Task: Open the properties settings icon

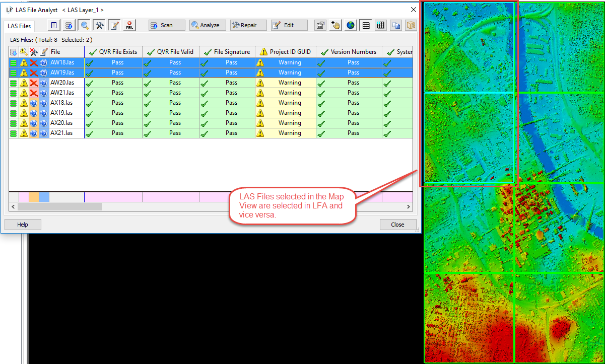Action: 320,25
